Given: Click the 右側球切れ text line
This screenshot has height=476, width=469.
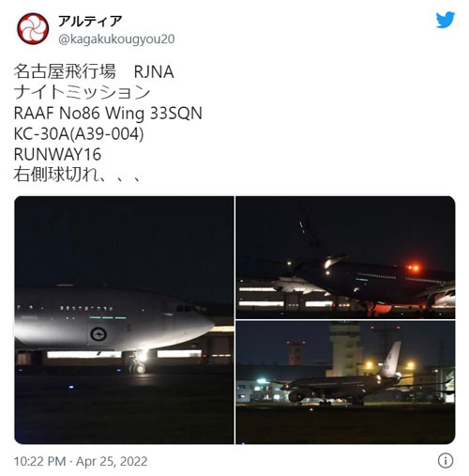Looking at the screenshot, I should [x=77, y=175].
